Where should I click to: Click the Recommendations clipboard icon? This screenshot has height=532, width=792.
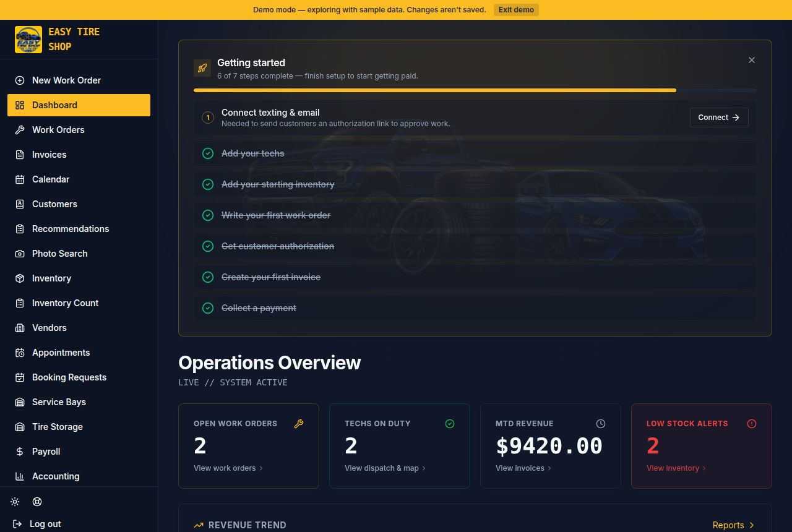point(20,229)
